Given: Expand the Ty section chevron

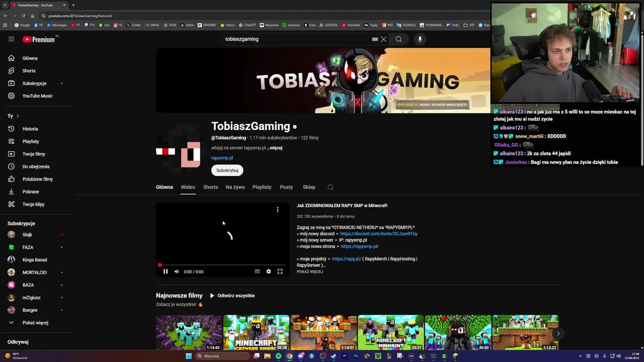Looking at the screenshot, I should tap(18, 116).
